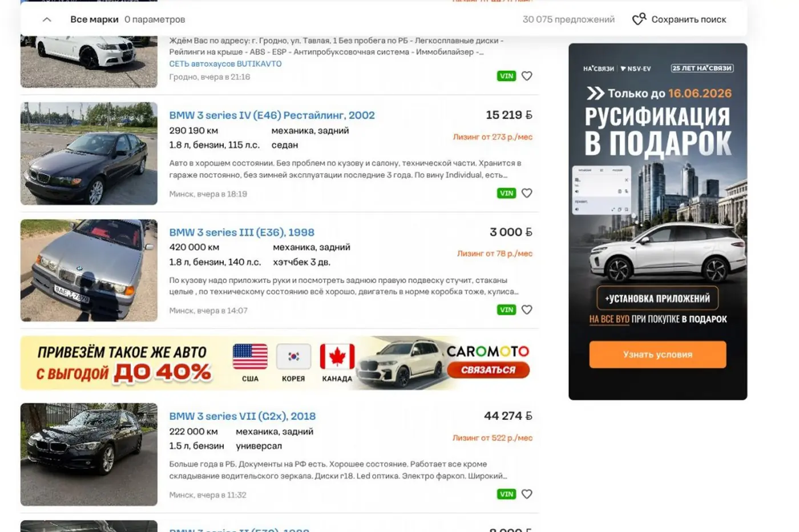Click the heart icon beside Сохранить поиск

639,19
